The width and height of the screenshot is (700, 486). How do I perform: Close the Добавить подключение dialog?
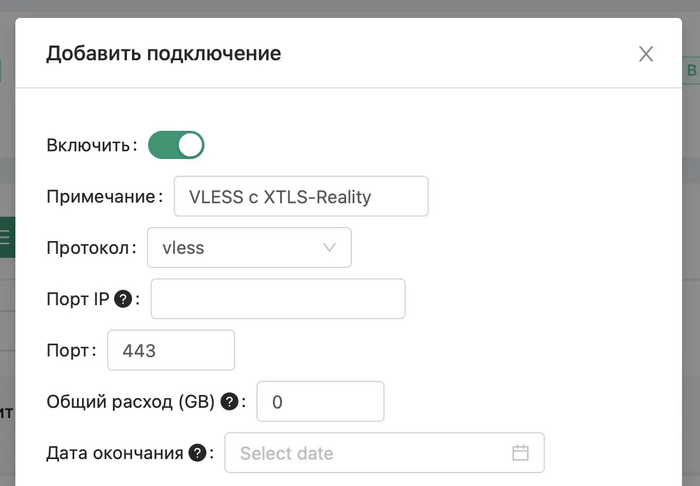click(646, 54)
